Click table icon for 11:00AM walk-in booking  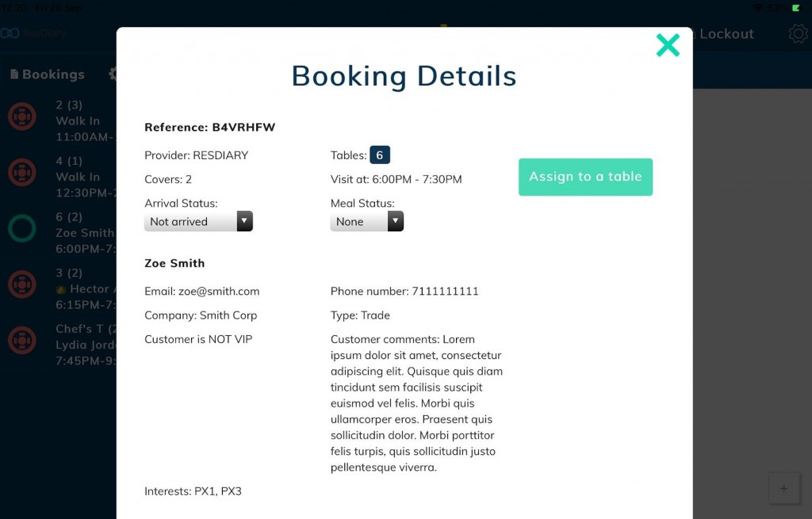point(22,117)
